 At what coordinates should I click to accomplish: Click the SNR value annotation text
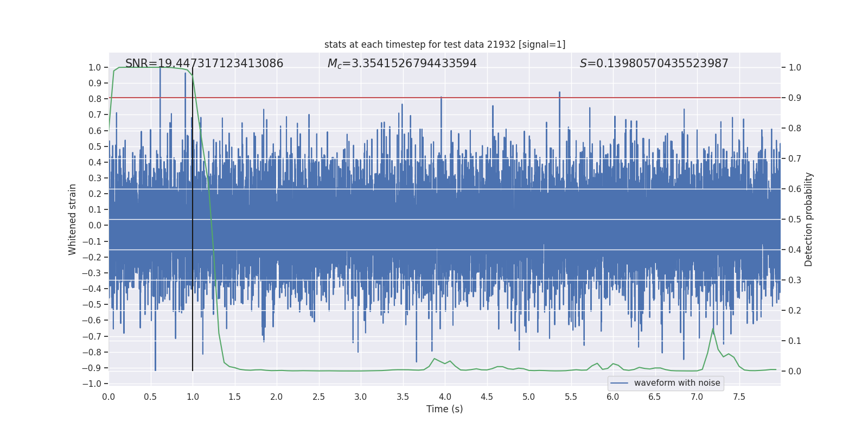pyautogui.click(x=204, y=63)
